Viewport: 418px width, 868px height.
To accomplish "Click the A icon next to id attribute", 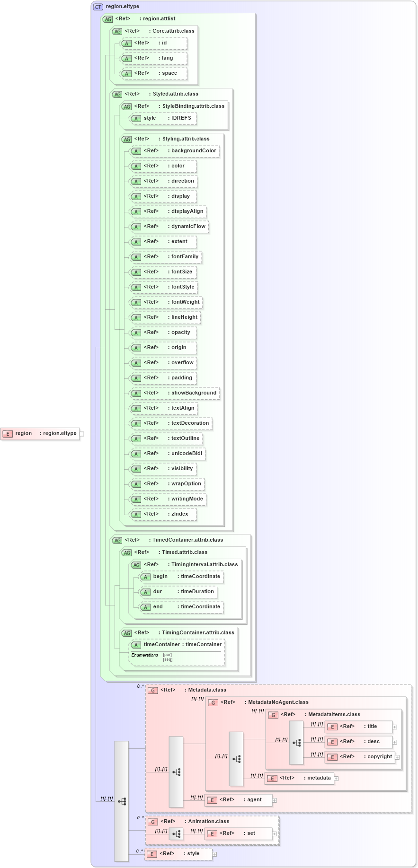I will pos(126,44).
